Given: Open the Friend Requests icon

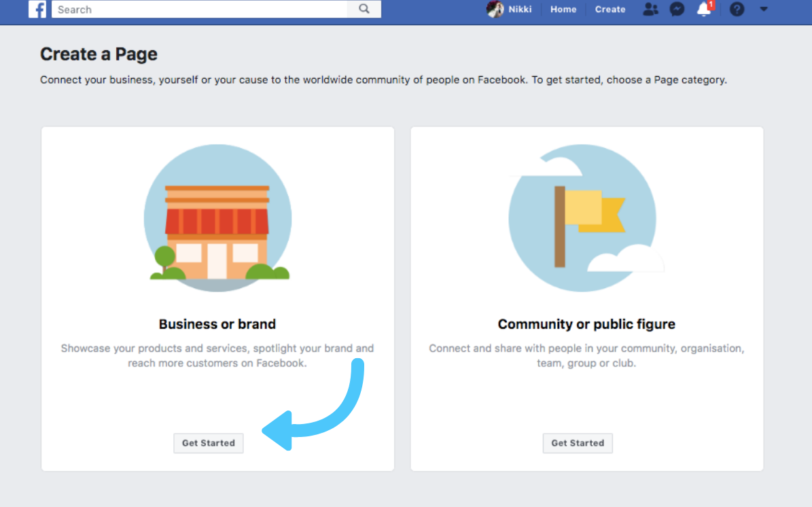Looking at the screenshot, I should 650,9.
